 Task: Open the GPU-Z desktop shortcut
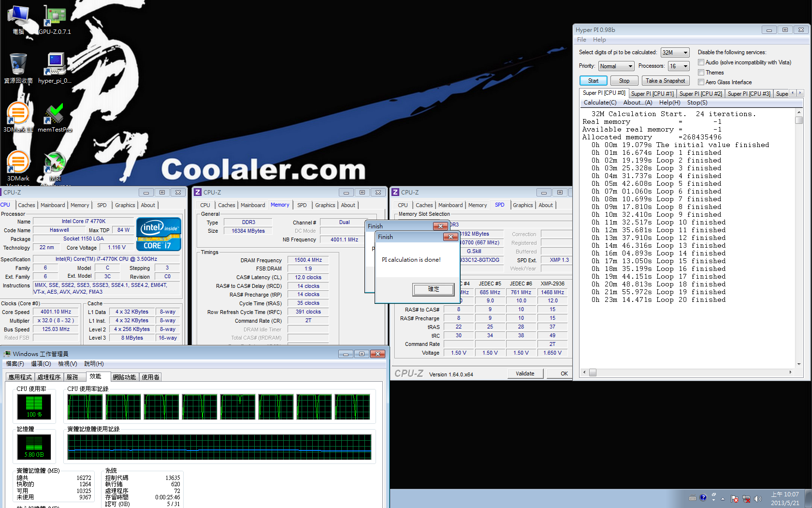coord(55,19)
